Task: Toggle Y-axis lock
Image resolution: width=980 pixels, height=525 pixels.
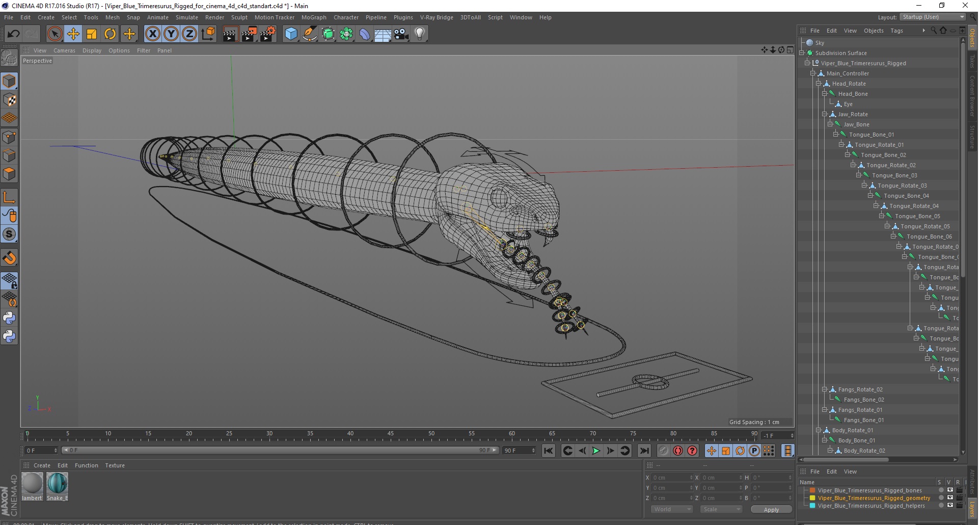Action: [x=171, y=34]
